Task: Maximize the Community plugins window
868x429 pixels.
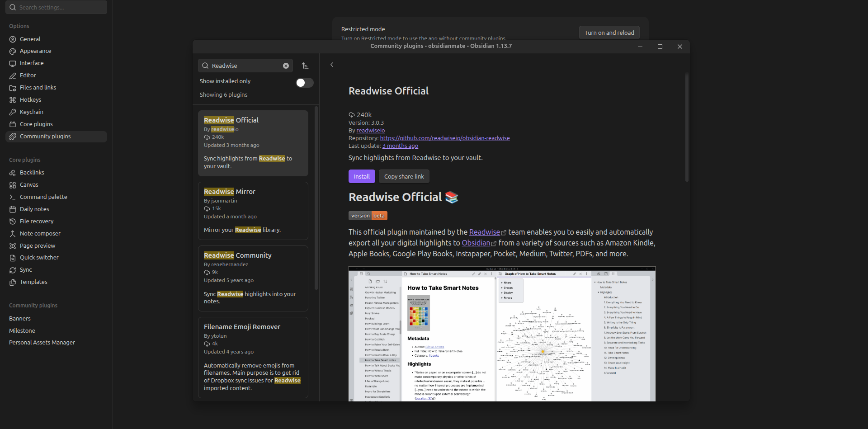Action: 660,47
